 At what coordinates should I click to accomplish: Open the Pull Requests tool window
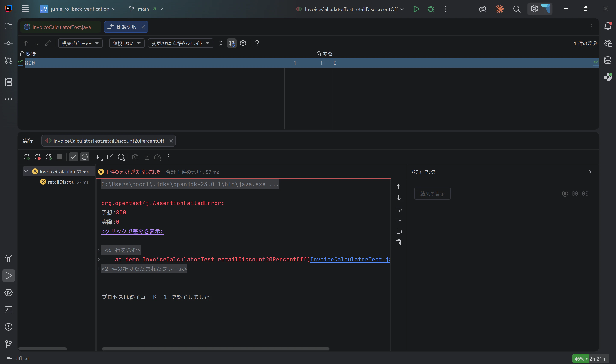point(9,60)
